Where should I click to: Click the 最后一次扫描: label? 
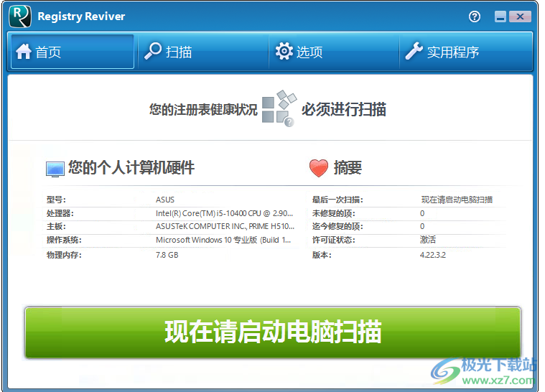click(337, 200)
